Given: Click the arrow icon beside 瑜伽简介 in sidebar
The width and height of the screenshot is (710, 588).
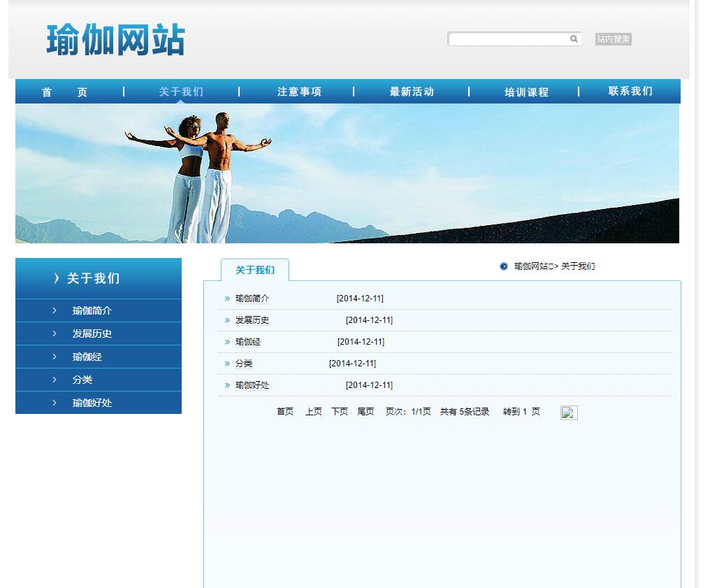Looking at the screenshot, I should click(x=55, y=310).
